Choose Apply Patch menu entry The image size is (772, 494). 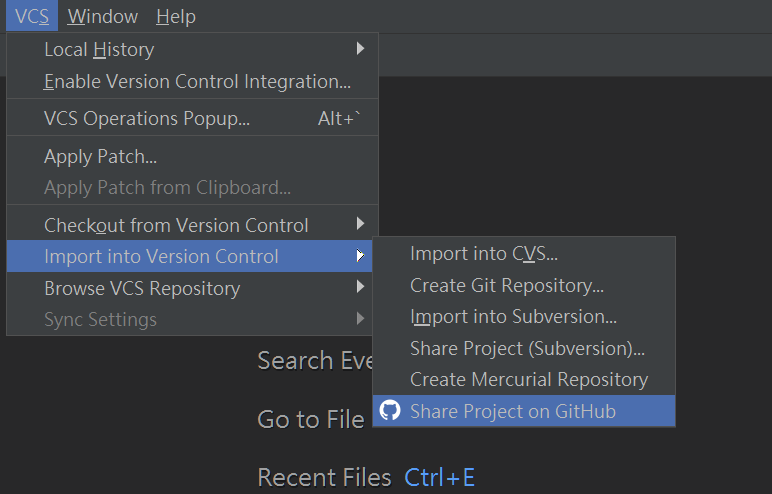click(x=100, y=156)
